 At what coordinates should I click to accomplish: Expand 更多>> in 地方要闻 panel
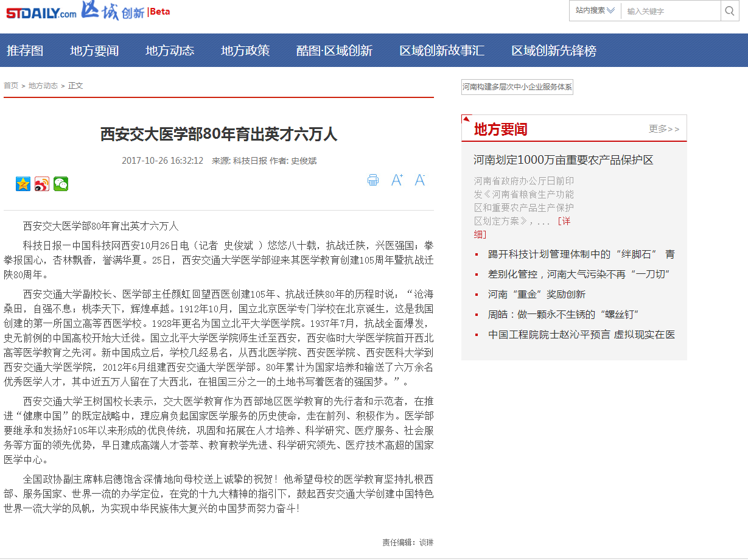(664, 129)
